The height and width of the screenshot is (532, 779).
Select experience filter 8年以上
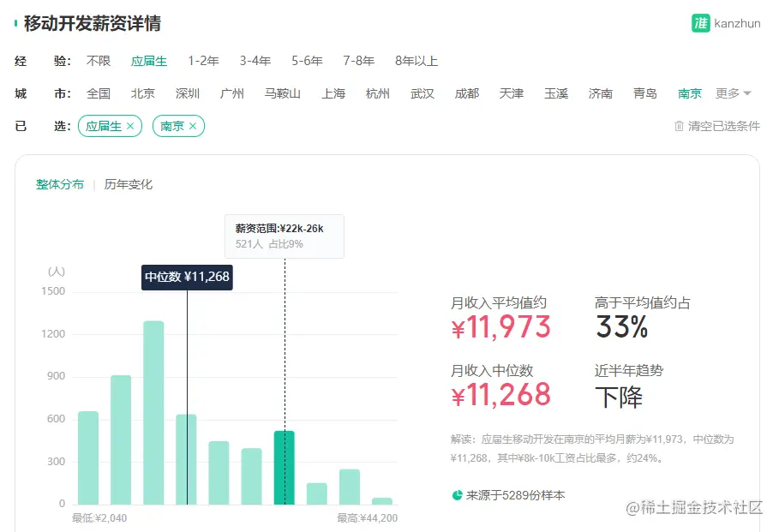click(x=416, y=61)
